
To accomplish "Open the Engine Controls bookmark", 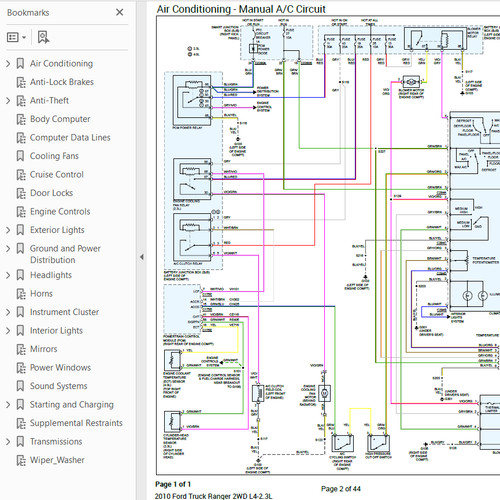I will (x=60, y=211).
